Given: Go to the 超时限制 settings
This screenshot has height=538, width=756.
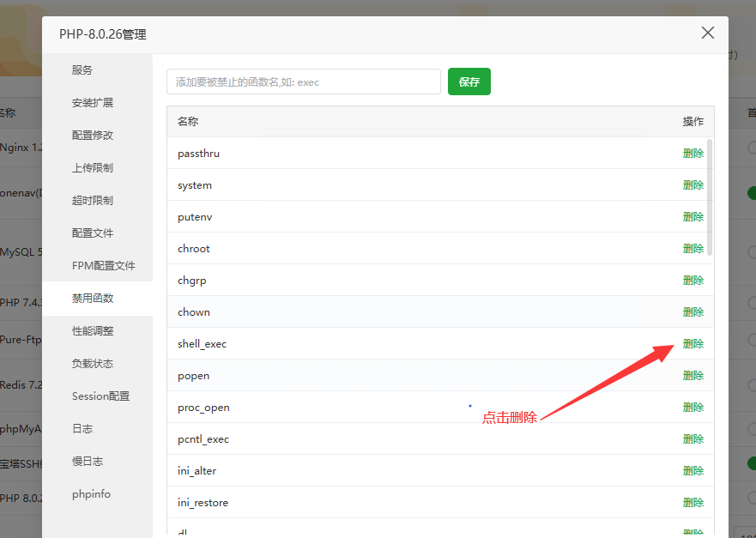Looking at the screenshot, I should [x=93, y=201].
